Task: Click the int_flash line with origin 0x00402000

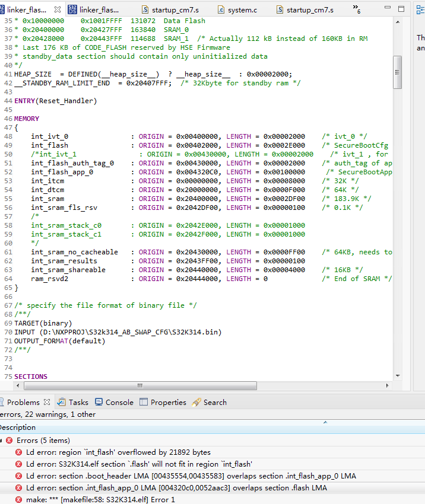Action: coord(210,145)
